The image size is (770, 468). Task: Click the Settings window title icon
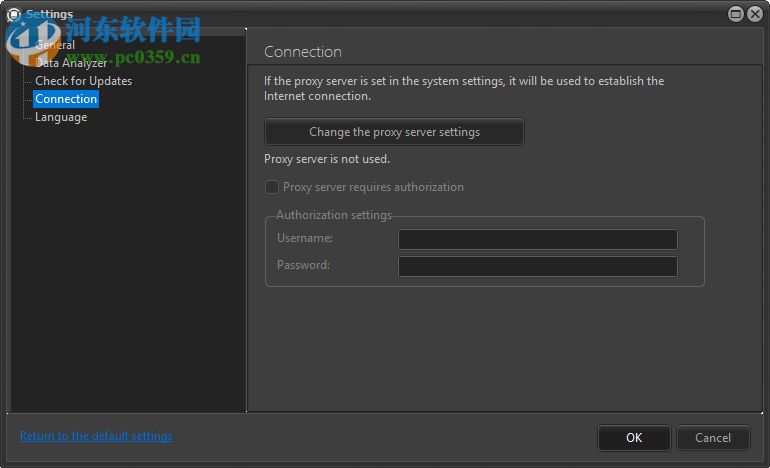[14, 15]
